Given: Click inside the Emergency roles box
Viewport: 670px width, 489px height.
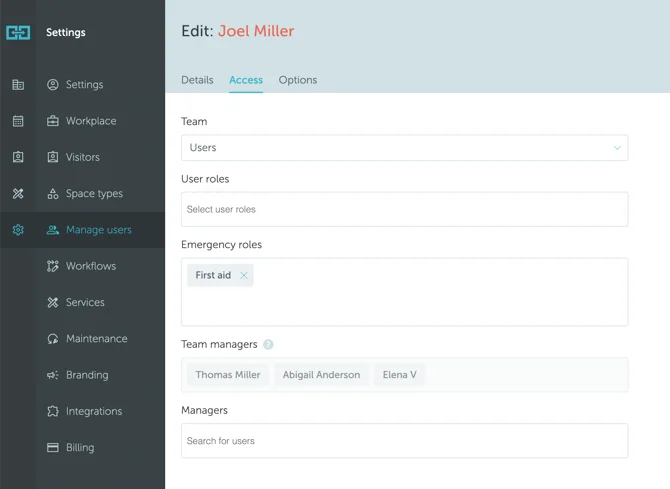Looking at the screenshot, I should (x=404, y=305).
